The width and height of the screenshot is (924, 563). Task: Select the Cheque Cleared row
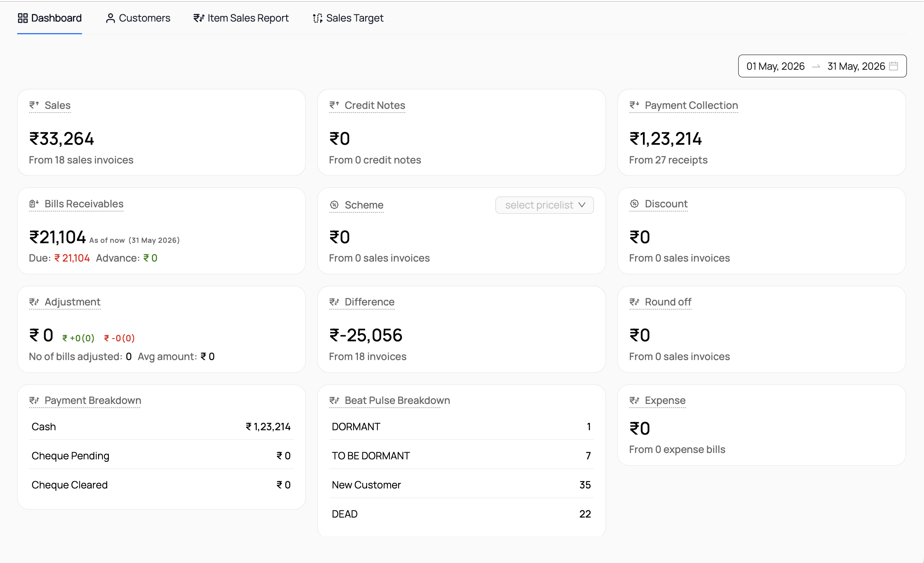click(x=161, y=485)
